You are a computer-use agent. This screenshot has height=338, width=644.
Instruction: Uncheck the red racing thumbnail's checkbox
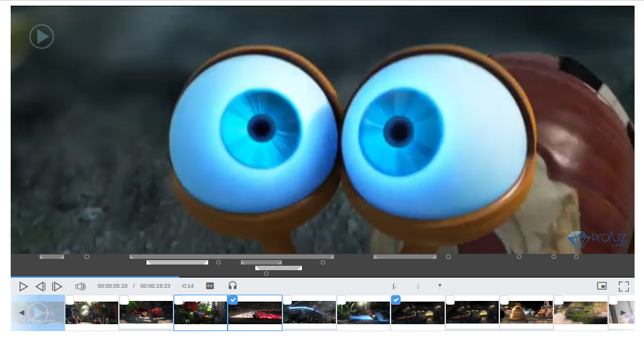tap(233, 300)
